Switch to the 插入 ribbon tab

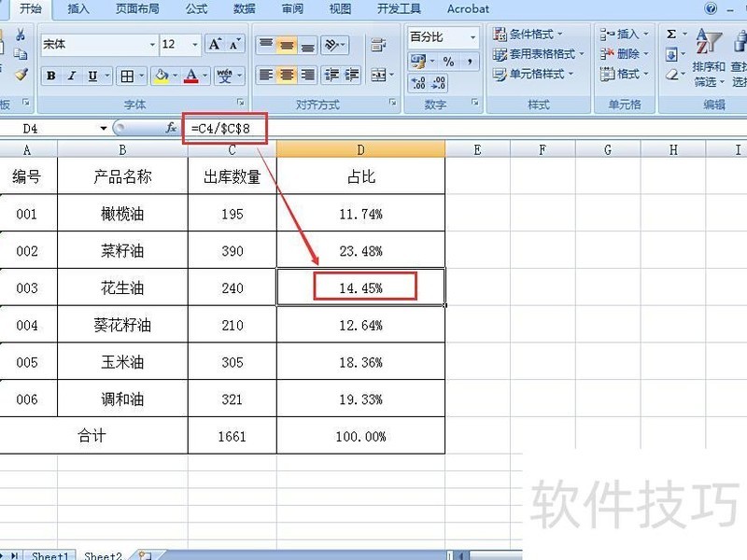pyautogui.click(x=78, y=9)
